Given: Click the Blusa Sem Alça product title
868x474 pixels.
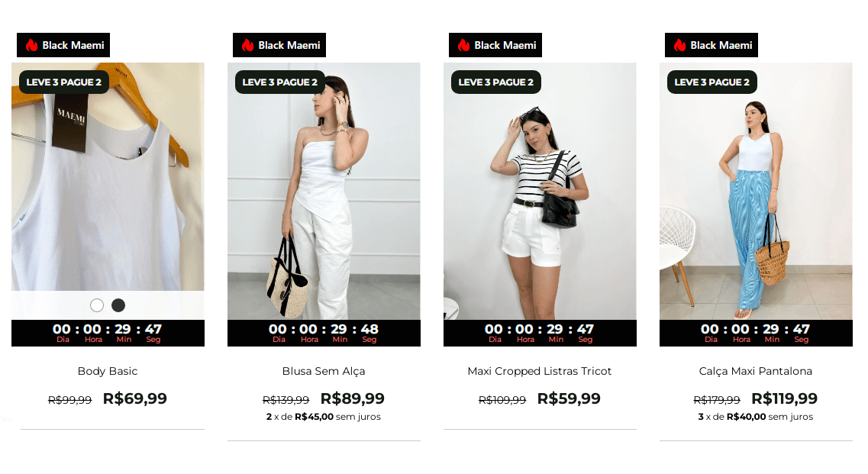Looking at the screenshot, I should 324,371.
